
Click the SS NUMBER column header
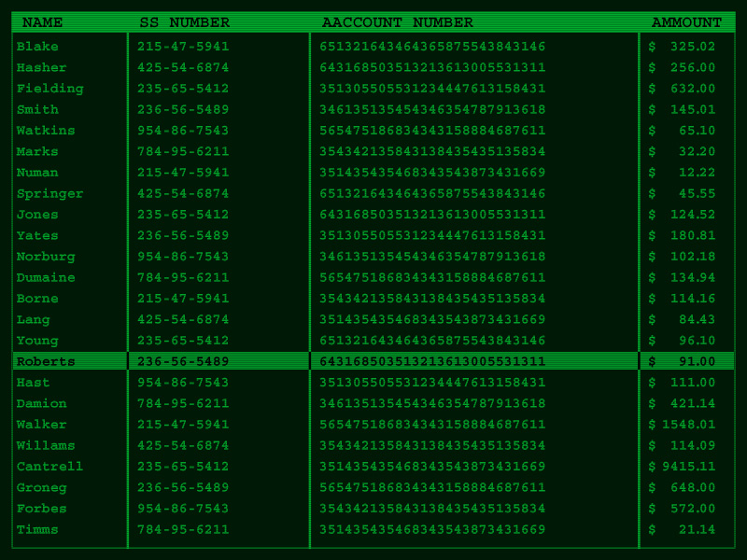pyautogui.click(x=184, y=22)
